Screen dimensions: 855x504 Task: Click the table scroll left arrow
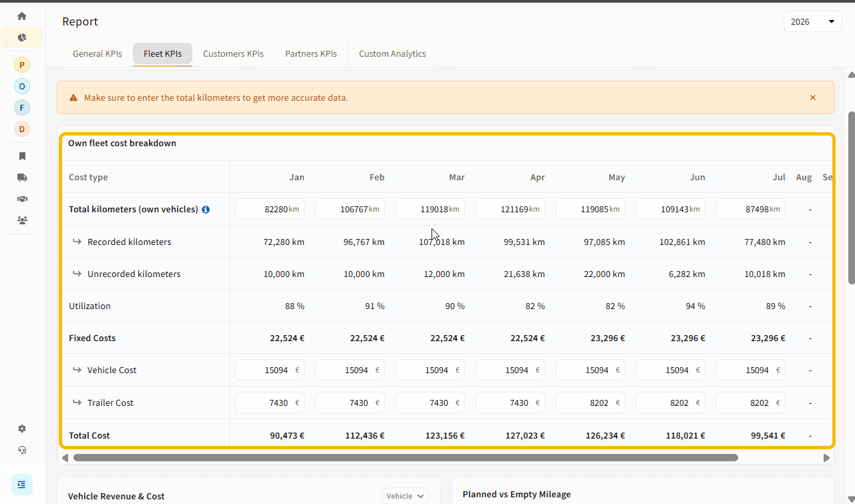point(65,458)
